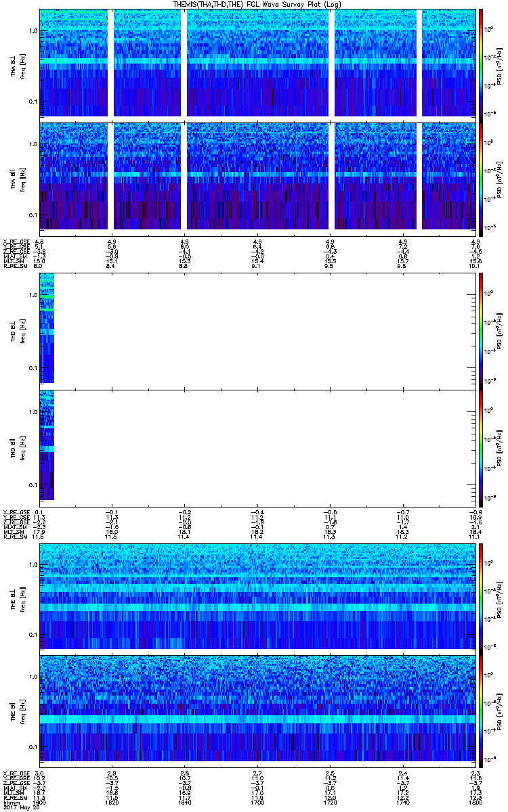508x812 pixels.
Task: Click the 1.0 tick on THE B-perpendicular axis
Action: [x=33, y=564]
